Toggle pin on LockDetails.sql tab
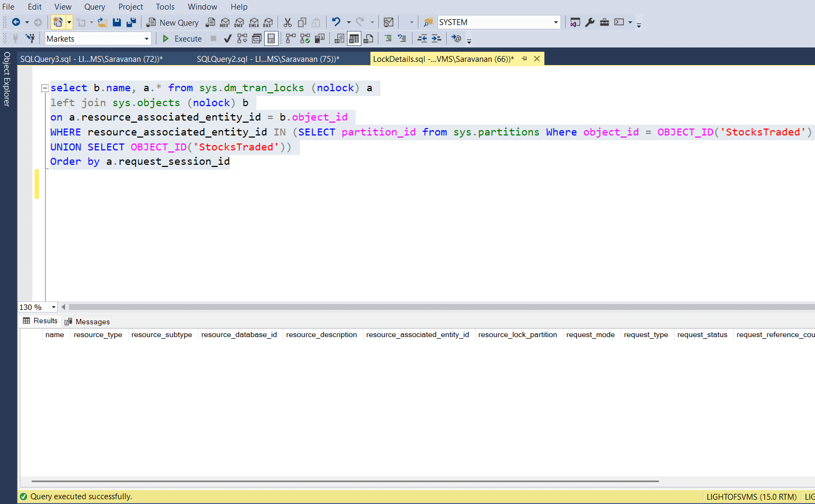The width and height of the screenshot is (815, 504). (x=524, y=59)
